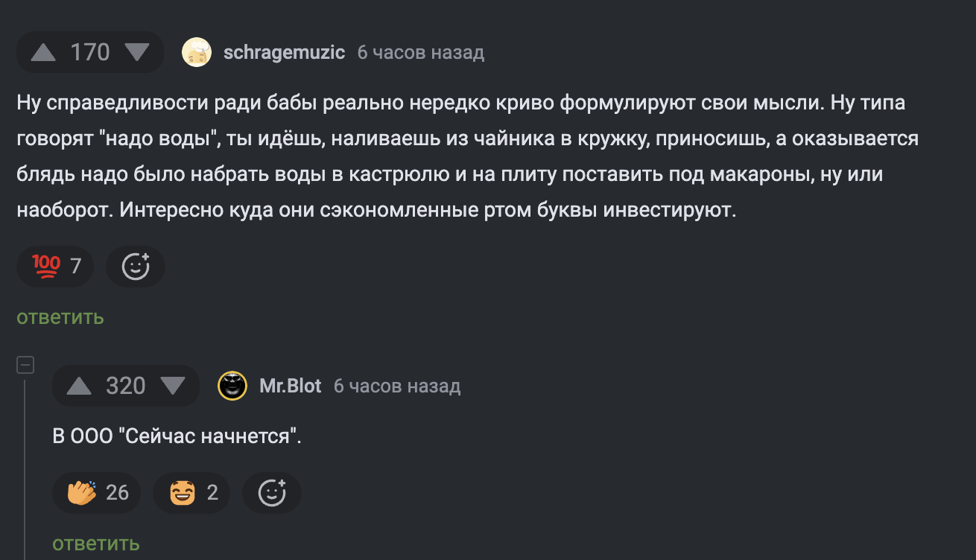The width and height of the screenshot is (976, 560).
Task: Downvote the Mr.Blot reply
Action: pyautogui.click(x=173, y=386)
